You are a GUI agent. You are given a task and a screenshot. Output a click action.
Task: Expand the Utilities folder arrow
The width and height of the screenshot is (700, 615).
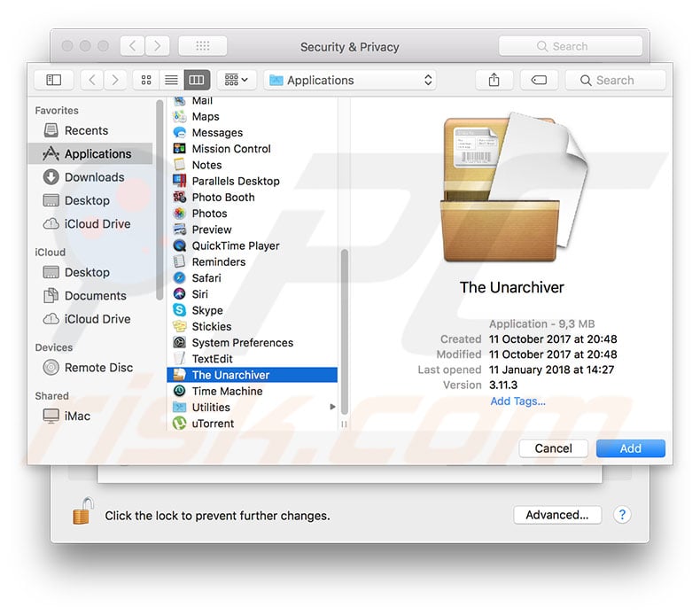click(x=333, y=408)
